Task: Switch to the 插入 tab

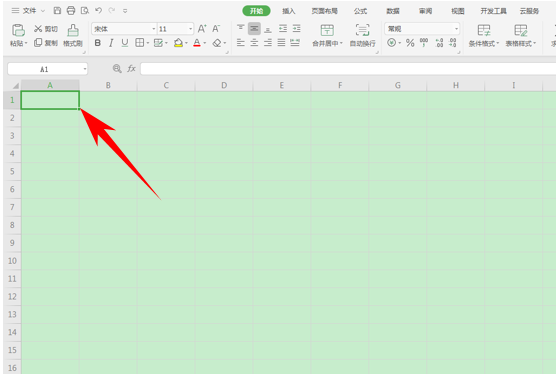Action: (289, 11)
